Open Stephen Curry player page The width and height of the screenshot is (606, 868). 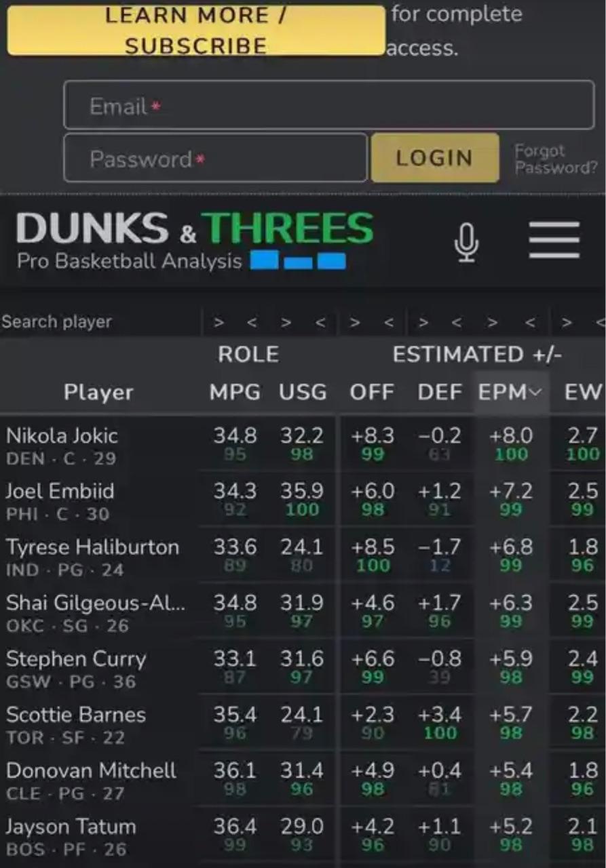pyautogui.click(x=75, y=658)
